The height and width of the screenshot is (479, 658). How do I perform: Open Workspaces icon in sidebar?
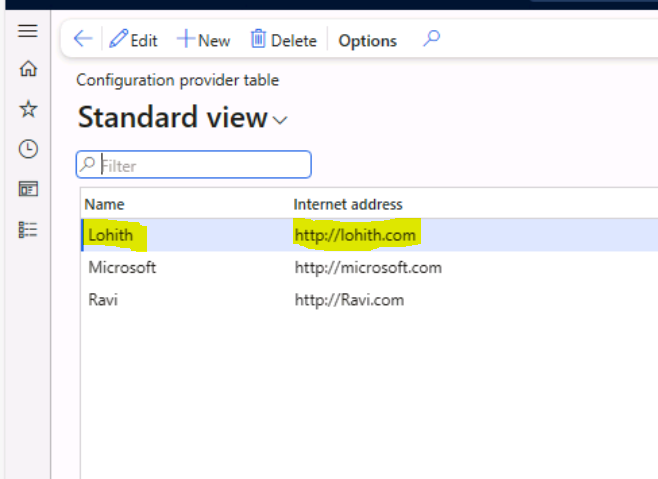(x=28, y=189)
